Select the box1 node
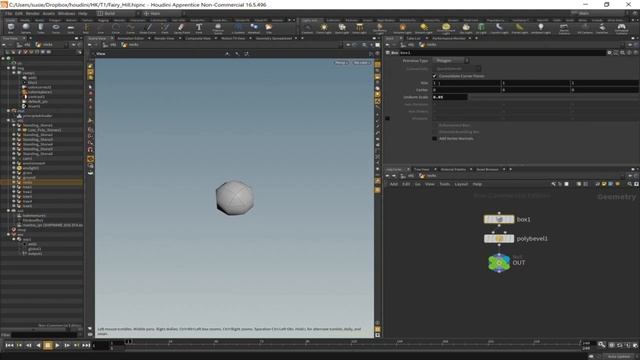Screen dimensions: 640x360 [499, 220]
